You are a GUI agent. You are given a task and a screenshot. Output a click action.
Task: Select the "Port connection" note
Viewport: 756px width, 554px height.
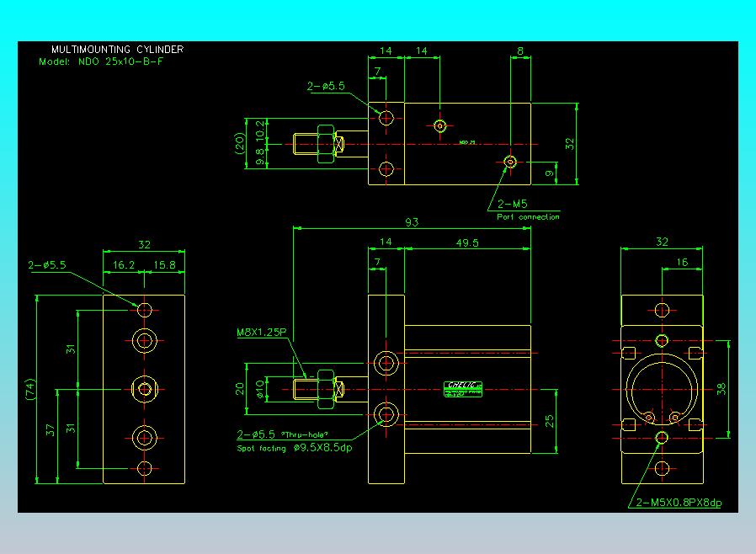[528, 217]
